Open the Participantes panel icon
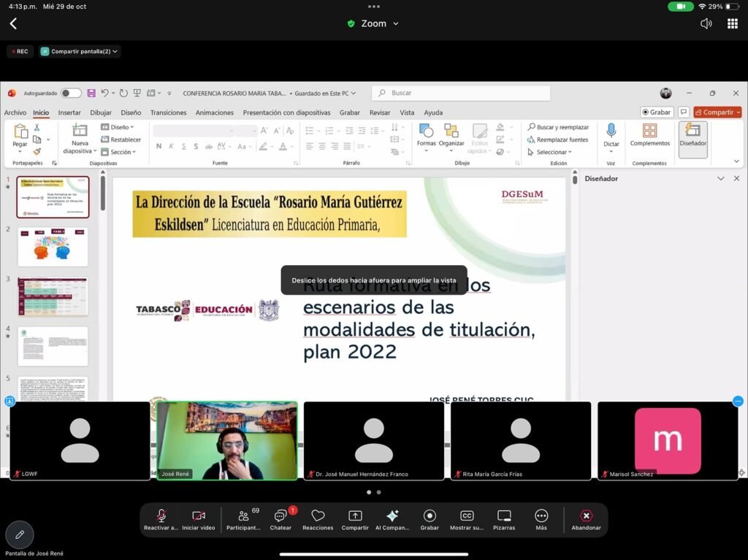 [x=243, y=516]
